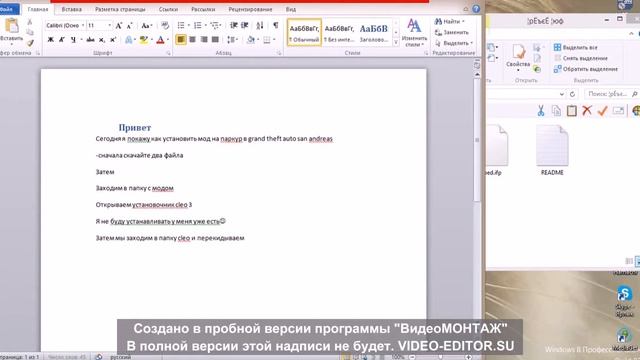The height and width of the screenshot is (360, 640).
Task: Click the Format Painter brush icon
Action: (30, 42)
